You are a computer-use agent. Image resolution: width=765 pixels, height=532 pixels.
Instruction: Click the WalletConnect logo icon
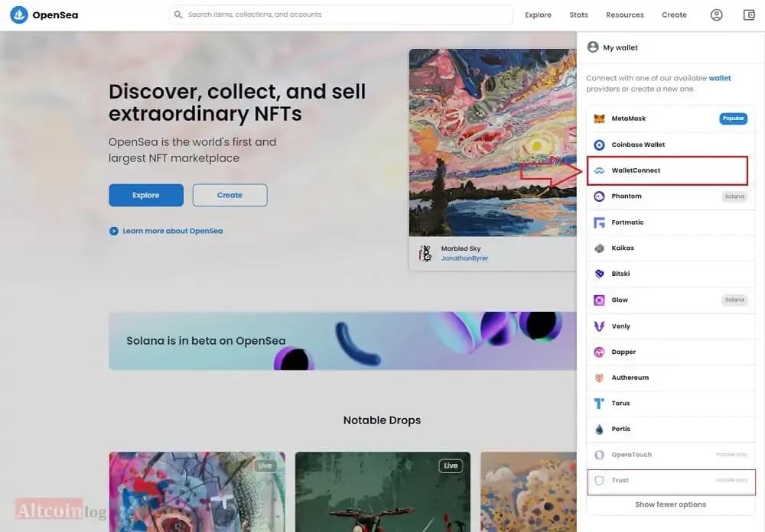599,170
